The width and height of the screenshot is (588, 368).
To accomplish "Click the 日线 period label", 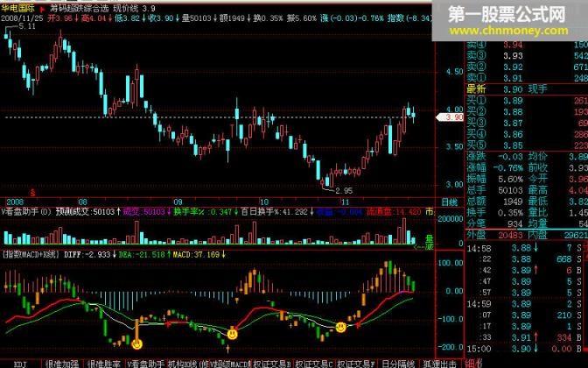I will pyautogui.click(x=449, y=202).
